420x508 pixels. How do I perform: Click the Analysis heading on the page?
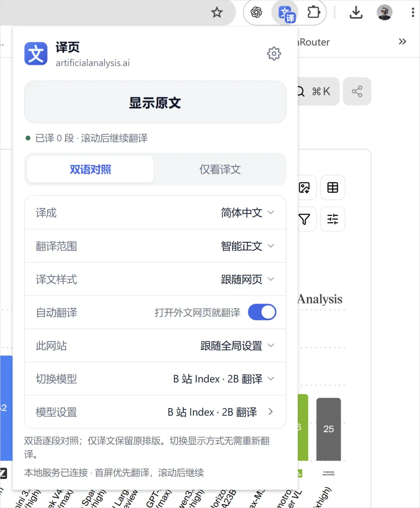320,299
